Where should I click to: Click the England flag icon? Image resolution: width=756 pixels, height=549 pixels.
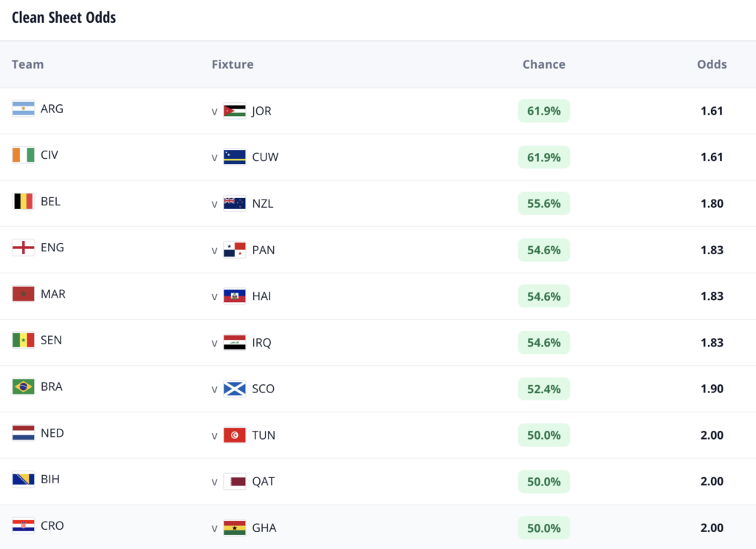pos(23,248)
